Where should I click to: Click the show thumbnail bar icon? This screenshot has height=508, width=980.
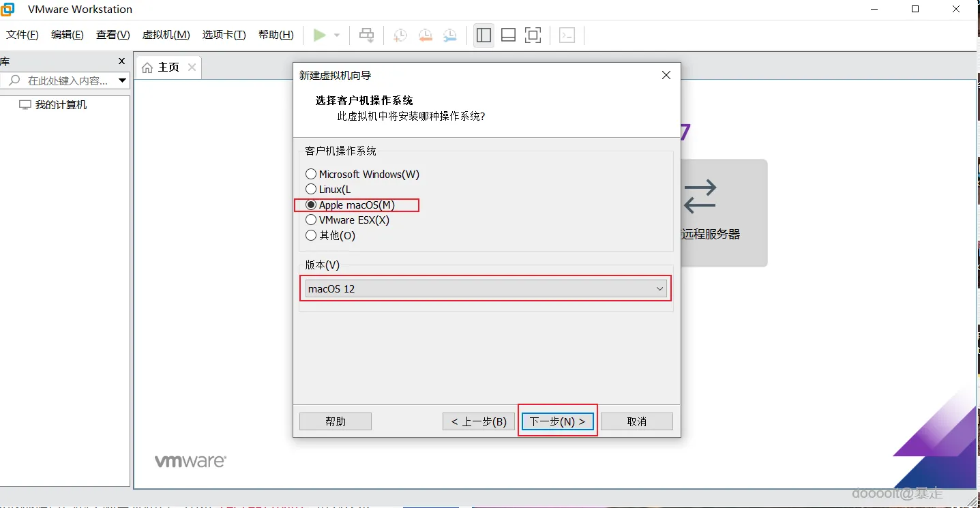tap(508, 35)
